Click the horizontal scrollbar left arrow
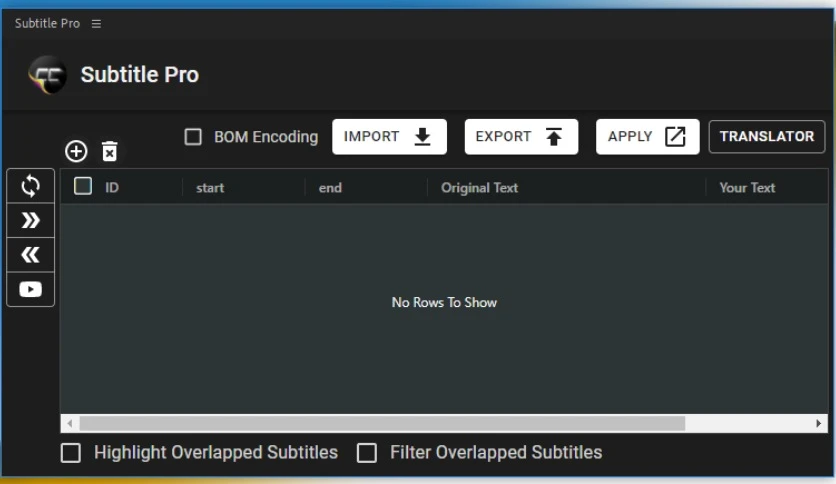836x484 pixels. coord(70,424)
